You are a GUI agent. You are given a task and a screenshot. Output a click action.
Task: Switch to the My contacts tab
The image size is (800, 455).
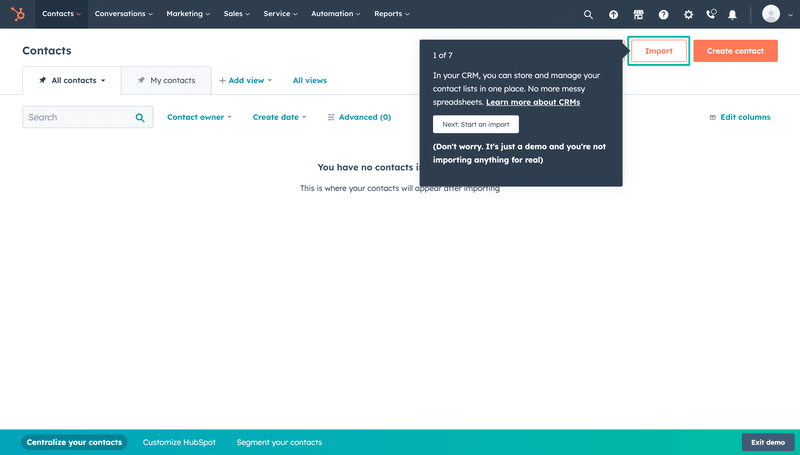coord(166,80)
